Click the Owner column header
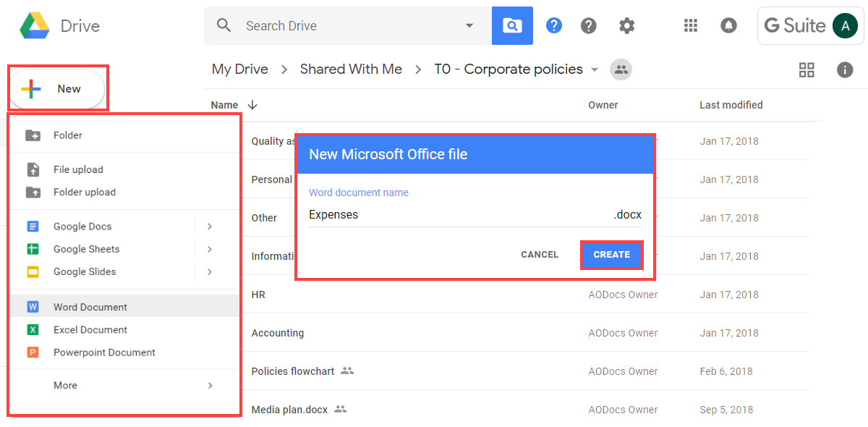Image resolution: width=868 pixels, height=427 pixels. click(603, 105)
